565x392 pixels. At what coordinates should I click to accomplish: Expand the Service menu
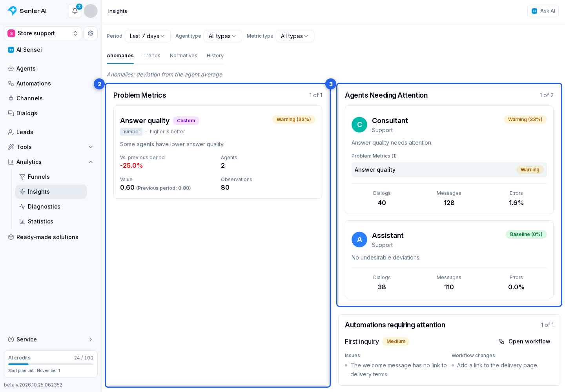(x=51, y=339)
